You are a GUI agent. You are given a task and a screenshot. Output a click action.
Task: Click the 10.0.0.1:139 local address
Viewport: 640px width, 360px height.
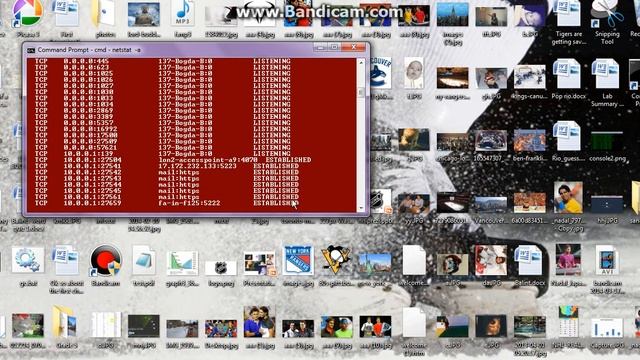point(88,154)
